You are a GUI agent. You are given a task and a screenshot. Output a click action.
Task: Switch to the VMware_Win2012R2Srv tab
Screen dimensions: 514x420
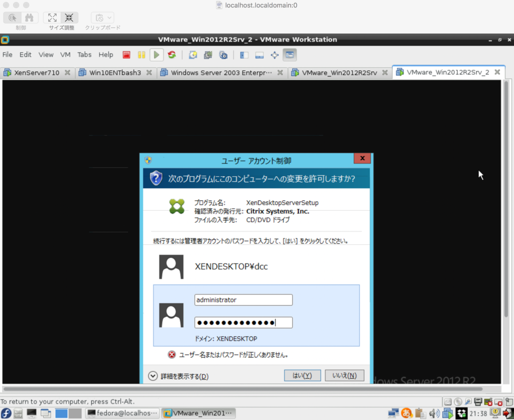point(339,73)
